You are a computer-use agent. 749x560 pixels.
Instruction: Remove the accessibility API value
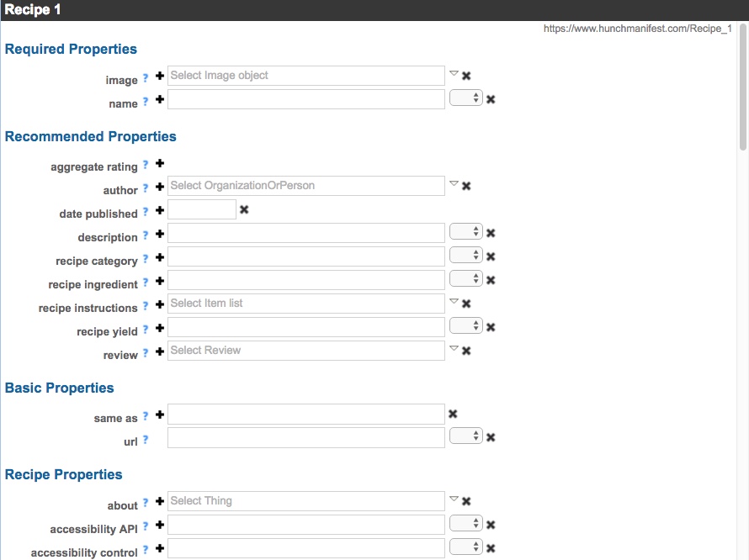(491, 525)
